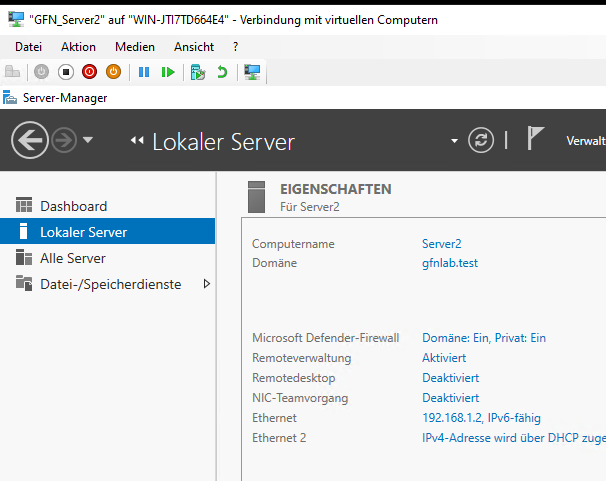Click the Remotedesktop 'Deaktiviert' link

tap(450, 378)
